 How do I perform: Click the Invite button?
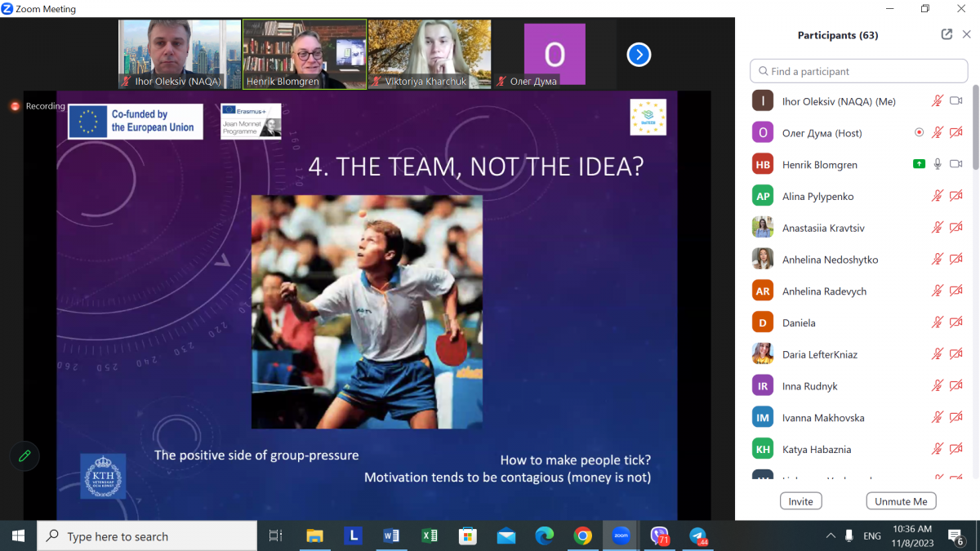tap(800, 501)
